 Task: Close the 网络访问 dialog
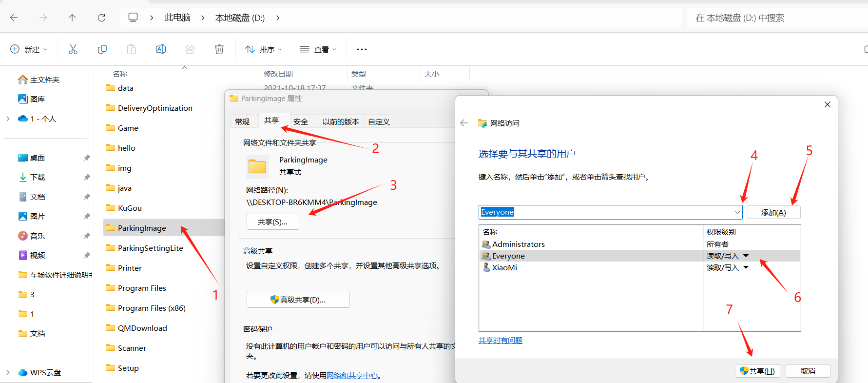point(828,104)
